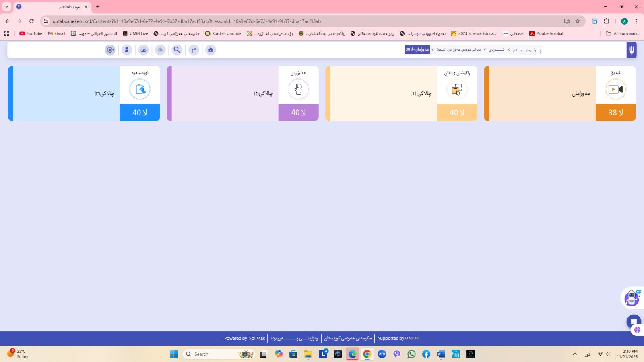Open the orange video card page 38

559,93
